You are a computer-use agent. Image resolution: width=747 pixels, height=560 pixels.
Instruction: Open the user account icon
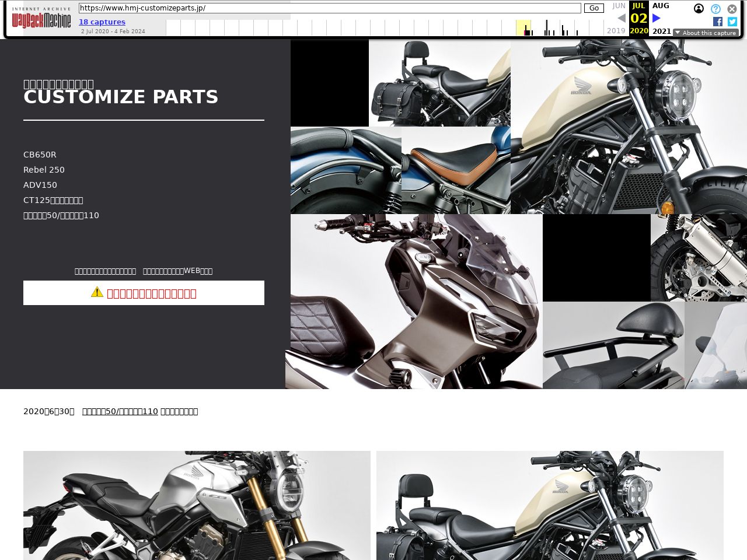point(699,9)
